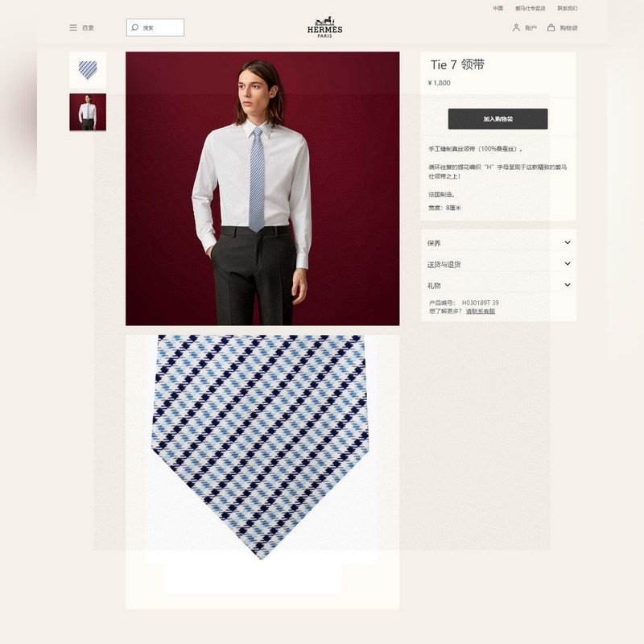The image size is (644, 644).
Task: Expand the 保养 care section
Action: [498, 243]
